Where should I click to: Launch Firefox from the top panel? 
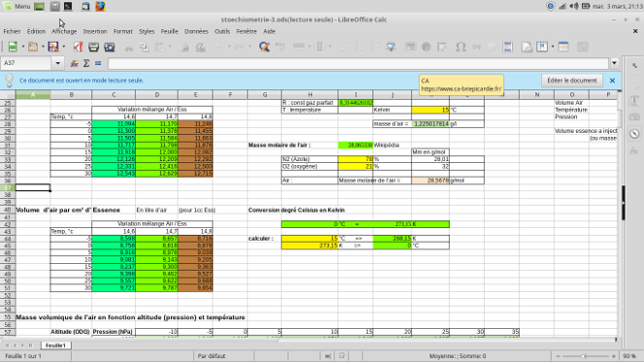point(100,6)
